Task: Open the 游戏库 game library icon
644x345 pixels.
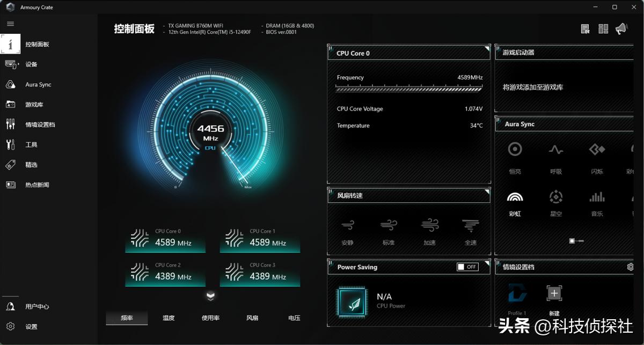Action: (11, 105)
